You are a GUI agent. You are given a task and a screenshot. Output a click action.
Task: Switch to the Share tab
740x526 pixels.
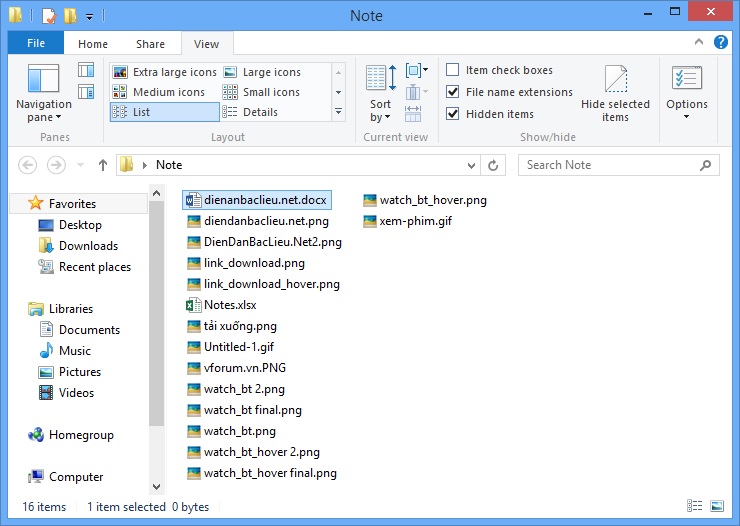[x=150, y=44]
